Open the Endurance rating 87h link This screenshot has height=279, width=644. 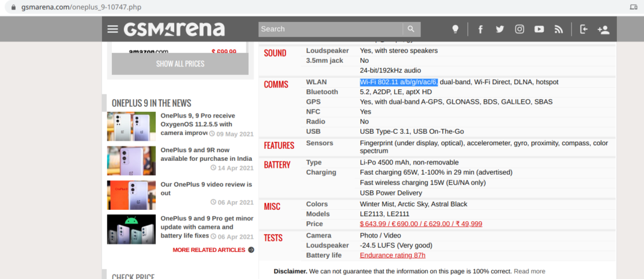(392, 255)
